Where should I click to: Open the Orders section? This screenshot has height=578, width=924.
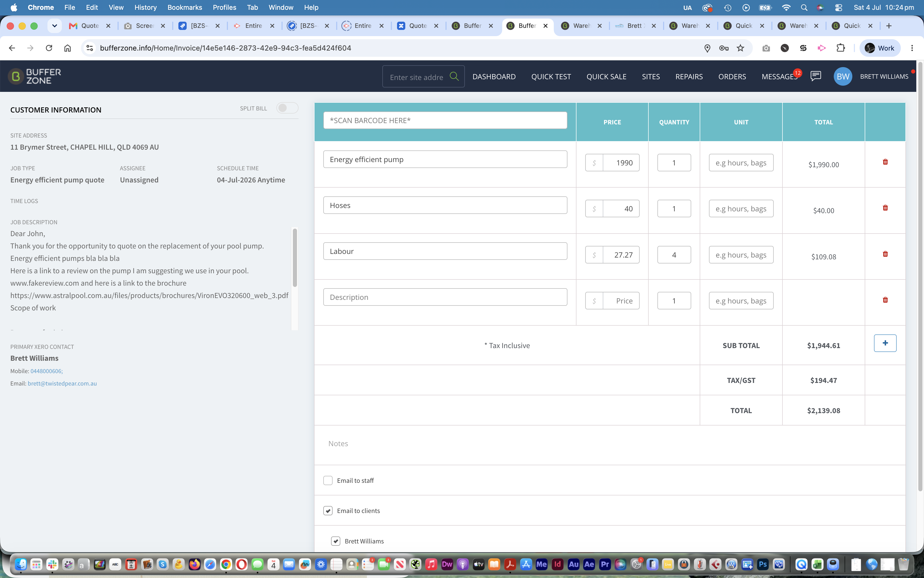[x=732, y=76]
